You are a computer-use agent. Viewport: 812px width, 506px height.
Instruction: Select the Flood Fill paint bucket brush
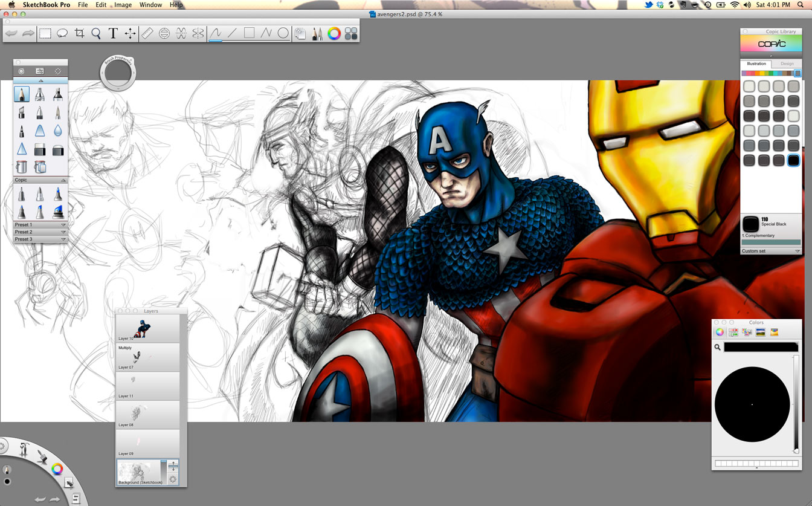pos(22,167)
